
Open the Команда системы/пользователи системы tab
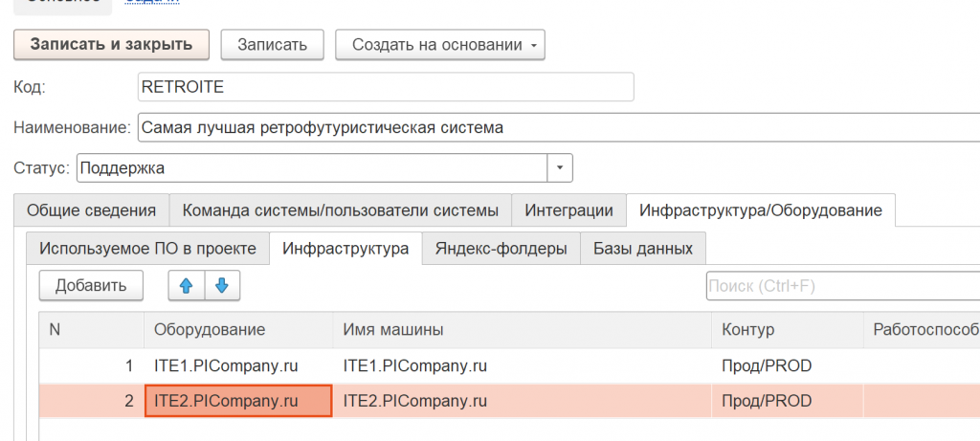tap(340, 210)
